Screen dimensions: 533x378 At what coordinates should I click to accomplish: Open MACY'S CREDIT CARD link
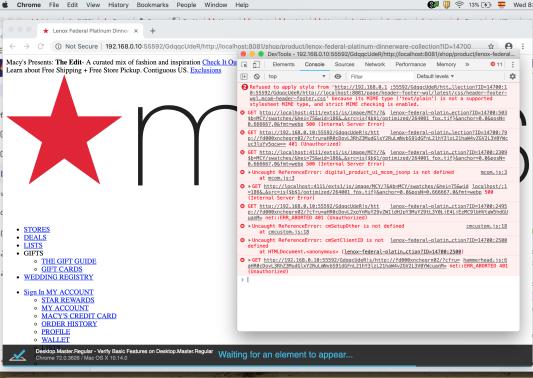[x=79, y=316]
